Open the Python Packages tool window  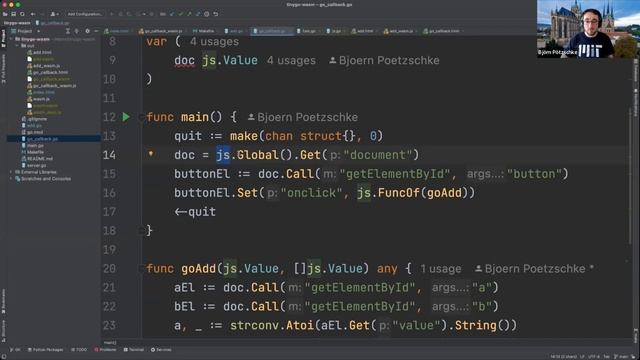46,350
